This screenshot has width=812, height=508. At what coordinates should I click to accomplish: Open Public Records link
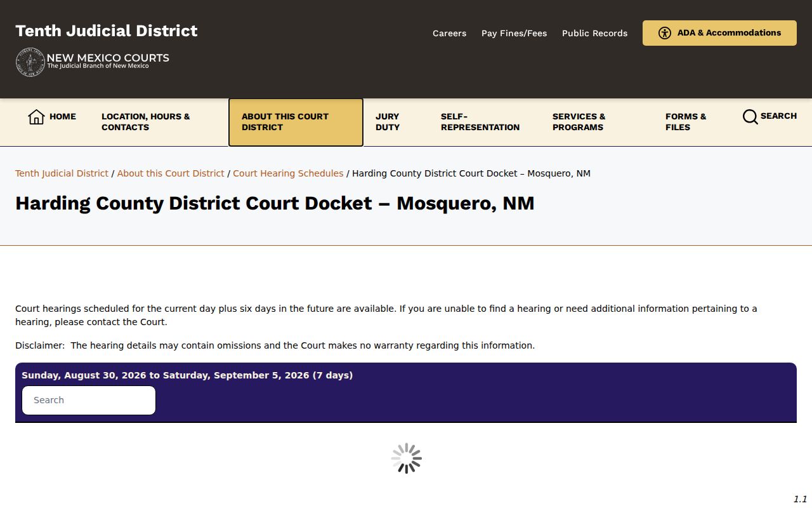click(594, 33)
